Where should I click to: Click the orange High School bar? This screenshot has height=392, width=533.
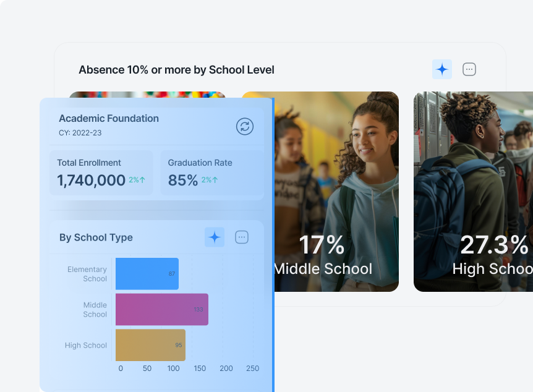(x=150, y=345)
